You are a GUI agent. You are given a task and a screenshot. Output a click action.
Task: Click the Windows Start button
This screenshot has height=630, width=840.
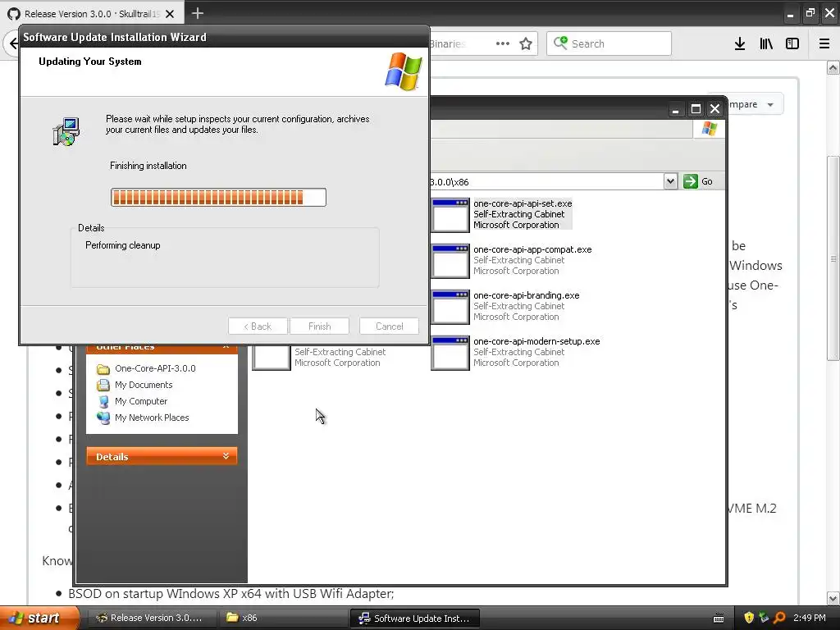[x=39, y=618]
